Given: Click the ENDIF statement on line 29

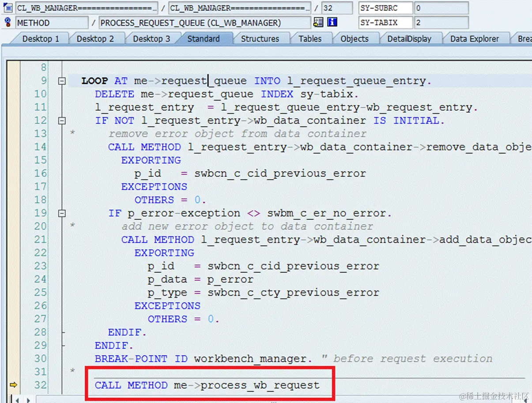Looking at the screenshot, I should point(114,346).
